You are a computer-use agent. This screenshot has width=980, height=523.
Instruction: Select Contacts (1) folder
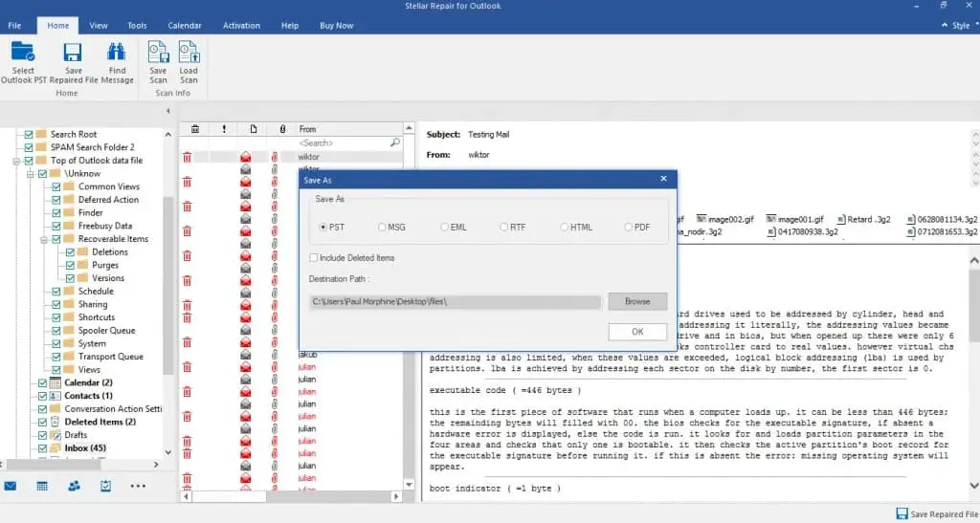(x=88, y=396)
